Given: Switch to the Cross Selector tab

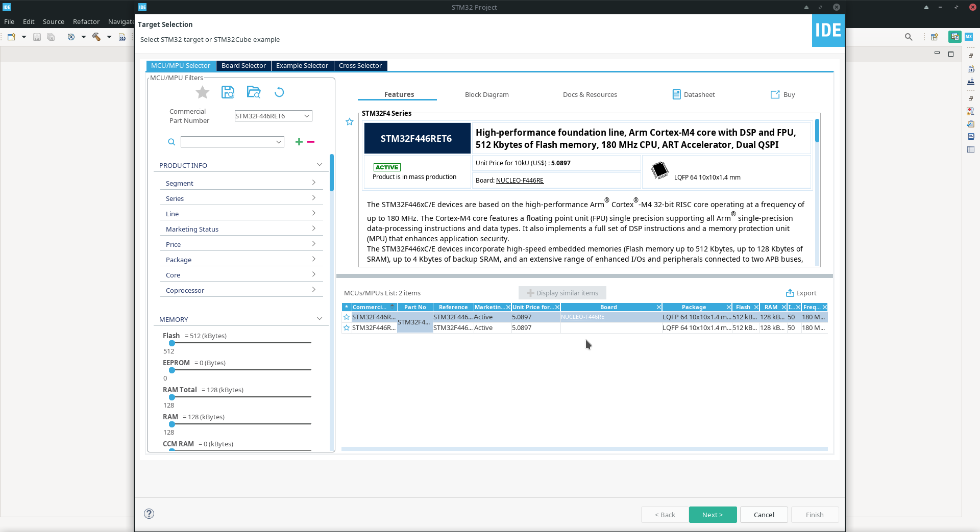Looking at the screenshot, I should 360,66.
